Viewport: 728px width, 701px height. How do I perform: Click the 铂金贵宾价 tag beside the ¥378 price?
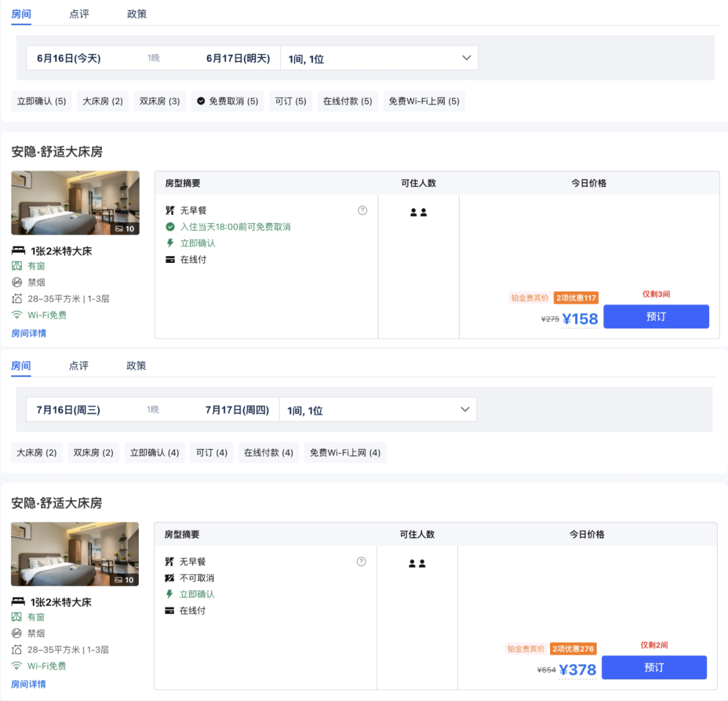pyautogui.click(x=526, y=649)
